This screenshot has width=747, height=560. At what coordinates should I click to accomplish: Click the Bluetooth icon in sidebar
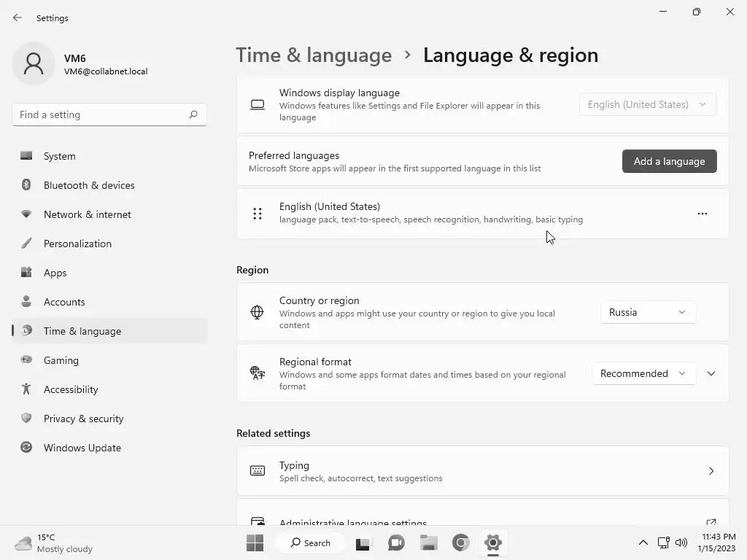(x=26, y=184)
